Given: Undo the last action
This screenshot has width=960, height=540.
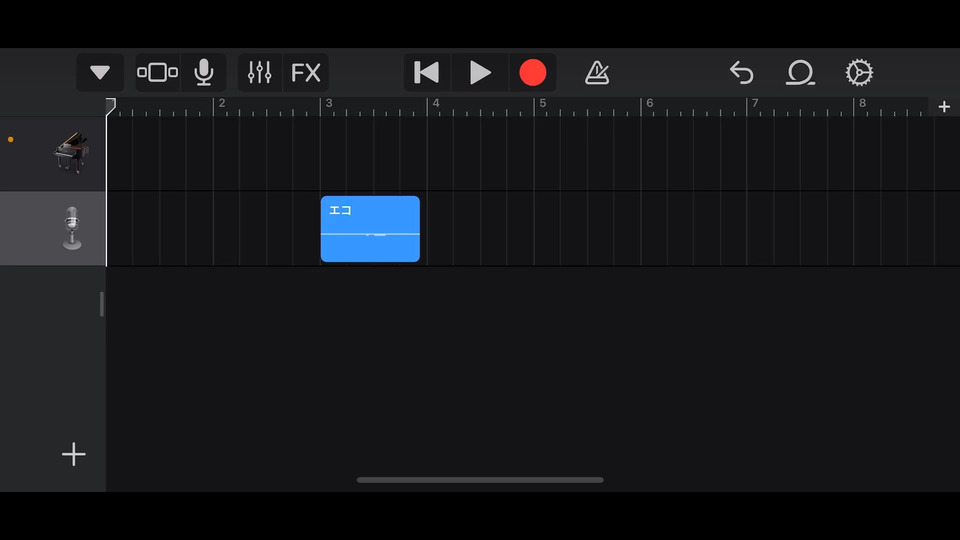Looking at the screenshot, I should pyautogui.click(x=741, y=73).
